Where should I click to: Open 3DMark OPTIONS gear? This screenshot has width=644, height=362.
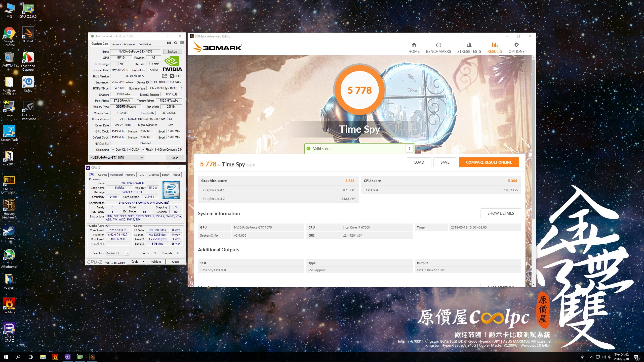pos(516,48)
